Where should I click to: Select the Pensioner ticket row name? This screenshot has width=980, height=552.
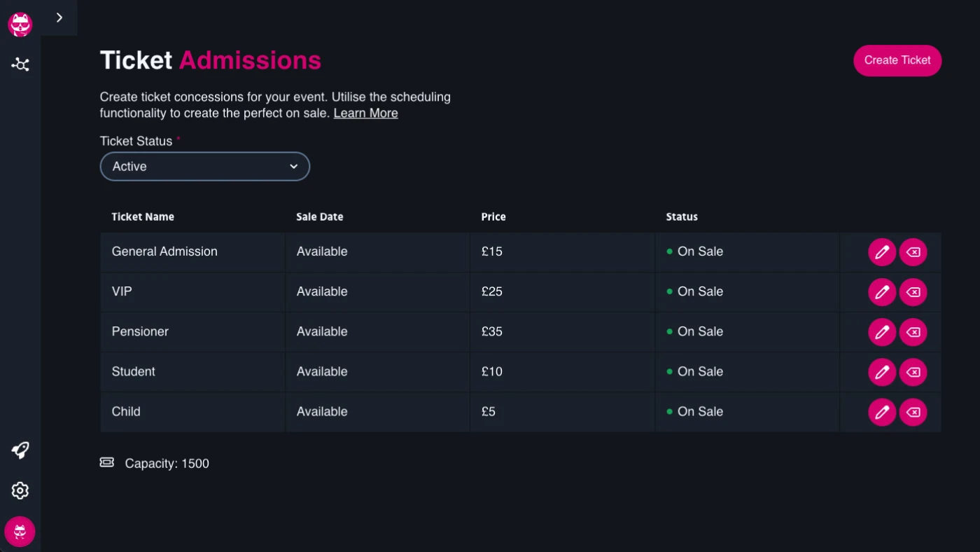(140, 332)
